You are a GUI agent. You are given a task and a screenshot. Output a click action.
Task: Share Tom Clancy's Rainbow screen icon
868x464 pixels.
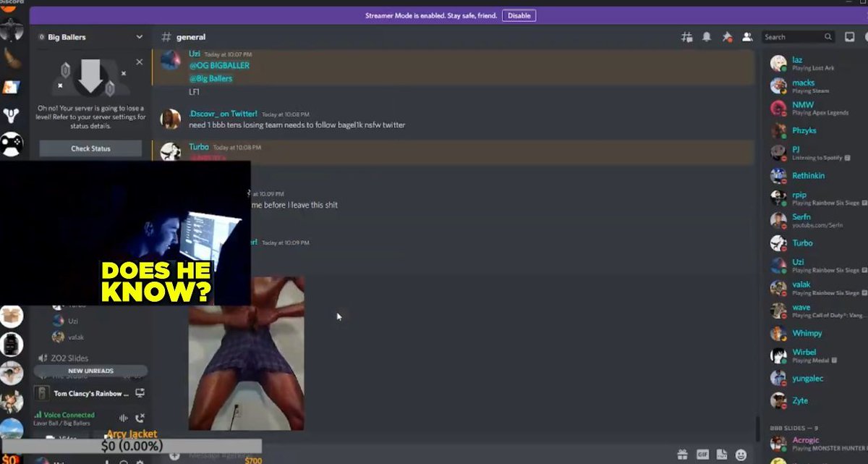pyautogui.click(x=140, y=393)
